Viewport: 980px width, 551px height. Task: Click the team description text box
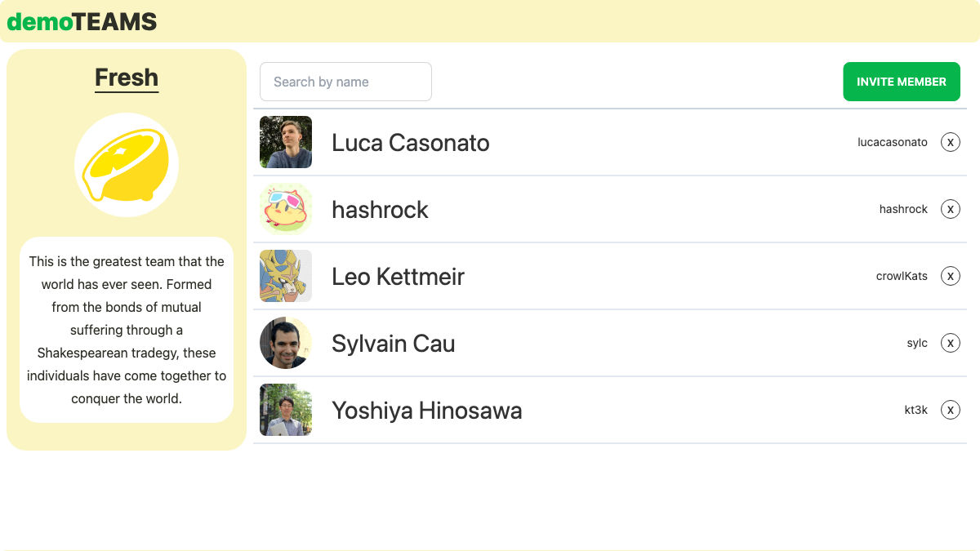coord(127,330)
